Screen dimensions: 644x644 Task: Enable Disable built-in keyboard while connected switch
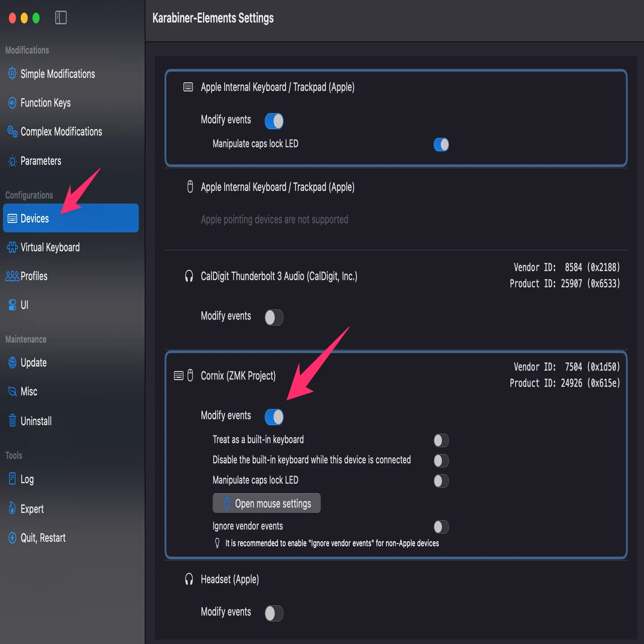pyautogui.click(x=441, y=461)
